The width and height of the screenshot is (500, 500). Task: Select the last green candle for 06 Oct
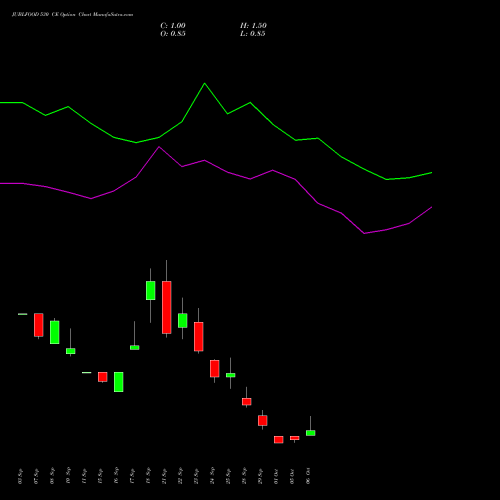click(x=311, y=433)
